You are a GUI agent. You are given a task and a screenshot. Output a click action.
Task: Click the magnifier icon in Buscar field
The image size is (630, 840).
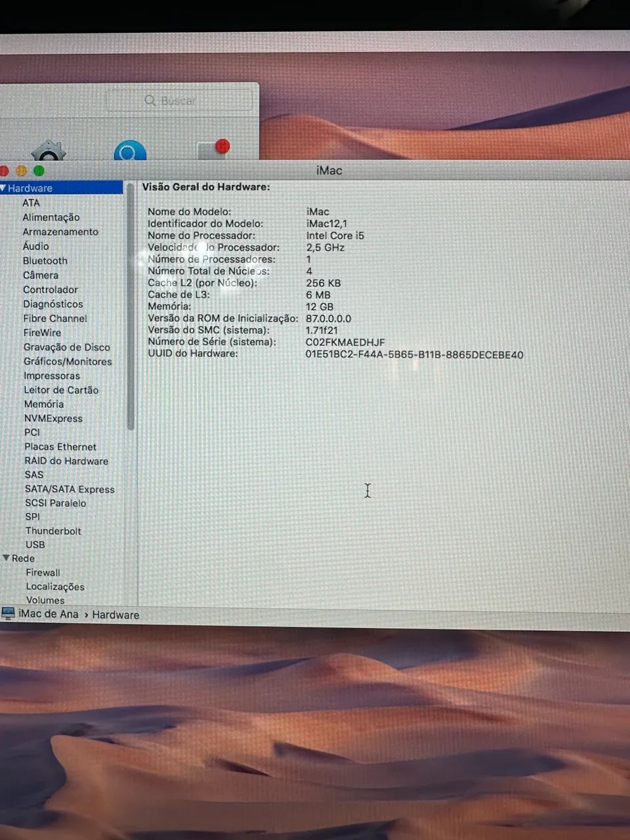pos(150,100)
